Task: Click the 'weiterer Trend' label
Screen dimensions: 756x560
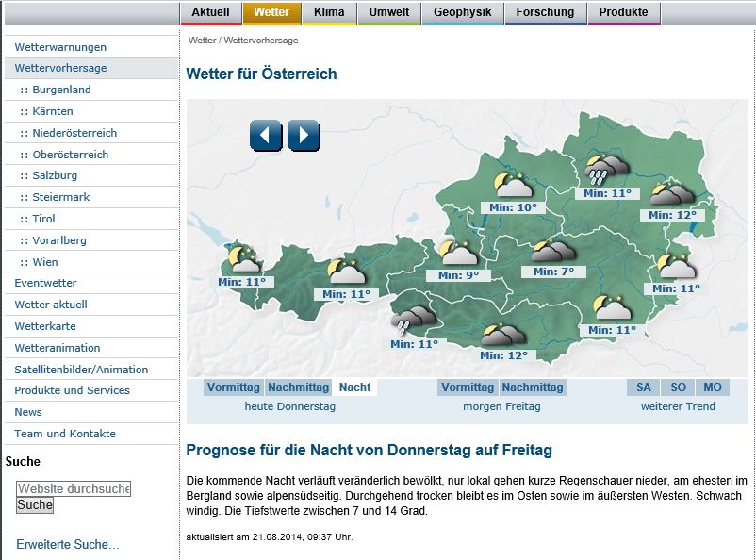Action: (678, 406)
